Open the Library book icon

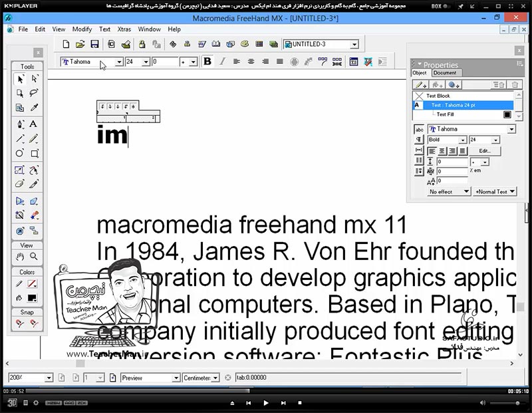[215, 44]
